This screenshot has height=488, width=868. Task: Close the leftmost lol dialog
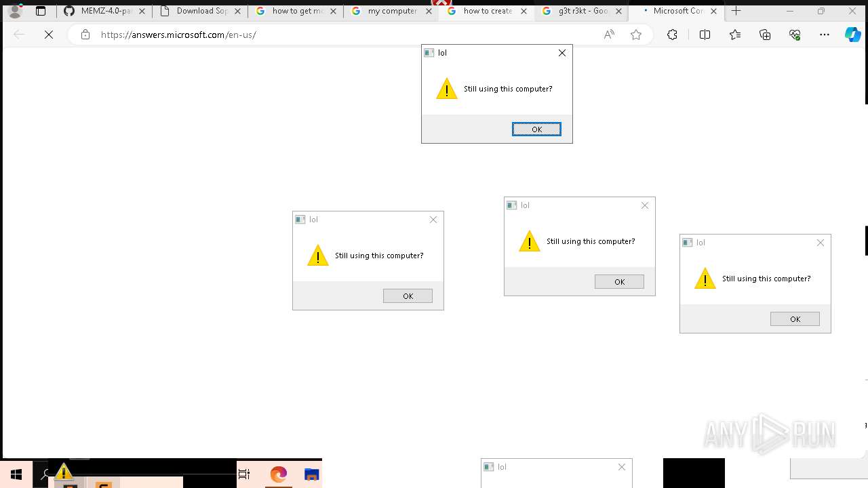433,220
